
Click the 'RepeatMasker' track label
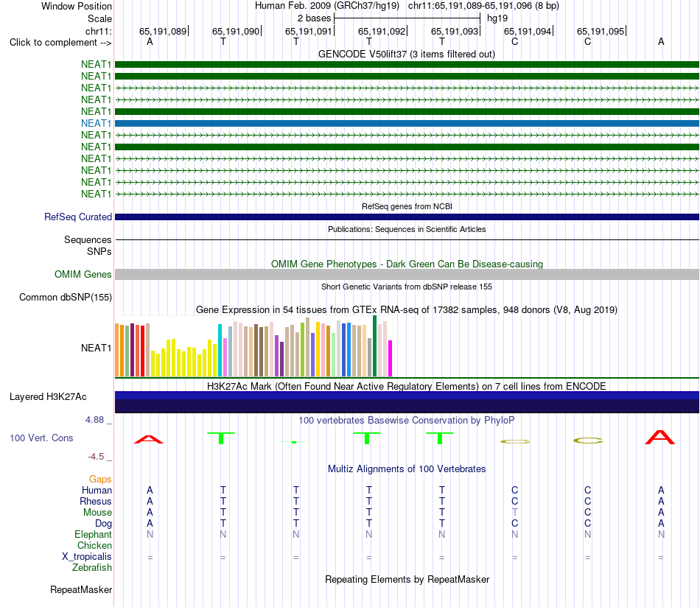(81, 589)
